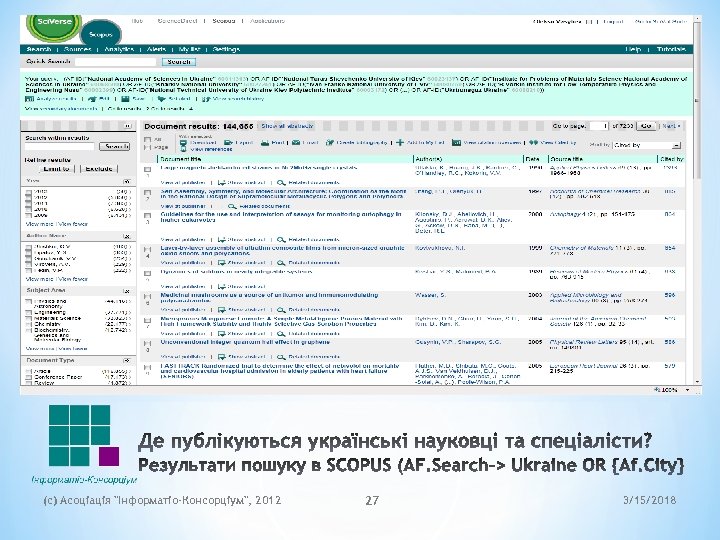Collapse the Document Type refine section
This screenshot has height=540, width=720.
[x=127, y=361]
